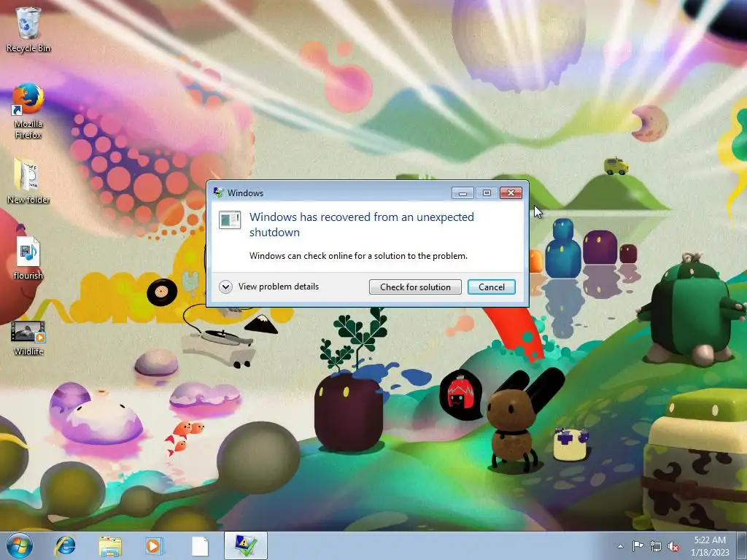The height and width of the screenshot is (560, 747).
Task: Click the Check for solution button
Action: (415, 287)
